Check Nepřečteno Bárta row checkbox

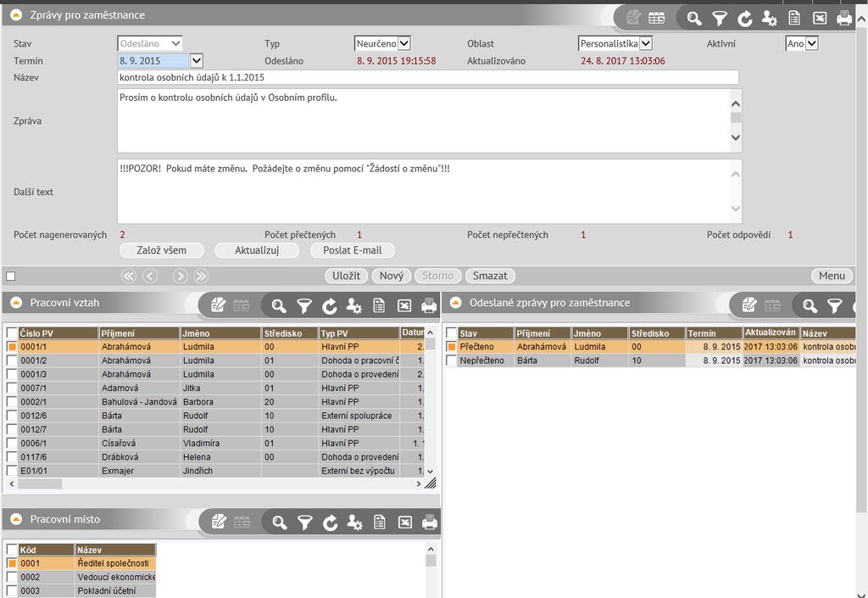pyautogui.click(x=451, y=360)
